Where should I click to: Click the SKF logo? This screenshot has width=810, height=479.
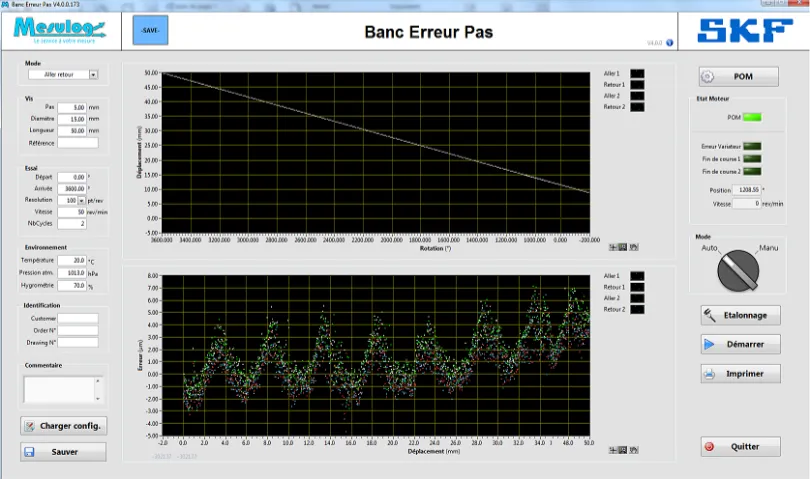click(x=745, y=30)
